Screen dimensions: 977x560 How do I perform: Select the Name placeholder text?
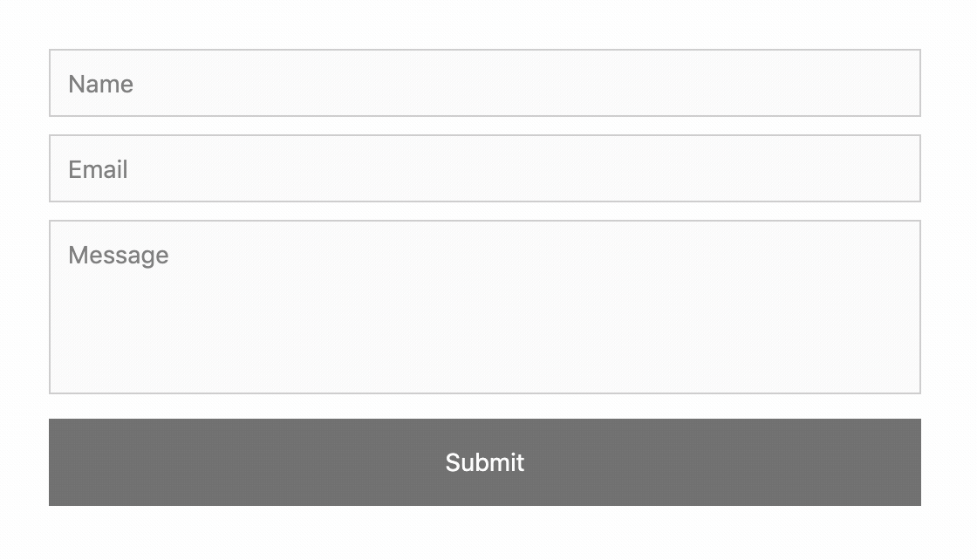click(x=101, y=84)
